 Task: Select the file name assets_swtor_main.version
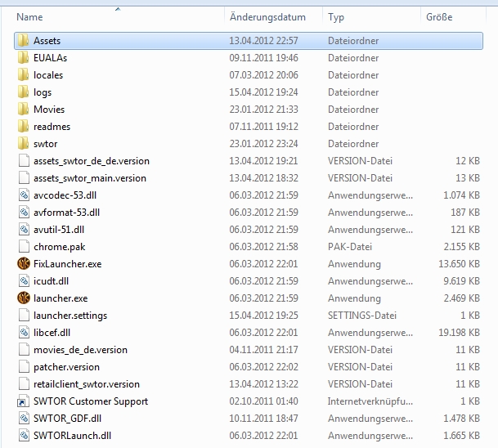90,178
